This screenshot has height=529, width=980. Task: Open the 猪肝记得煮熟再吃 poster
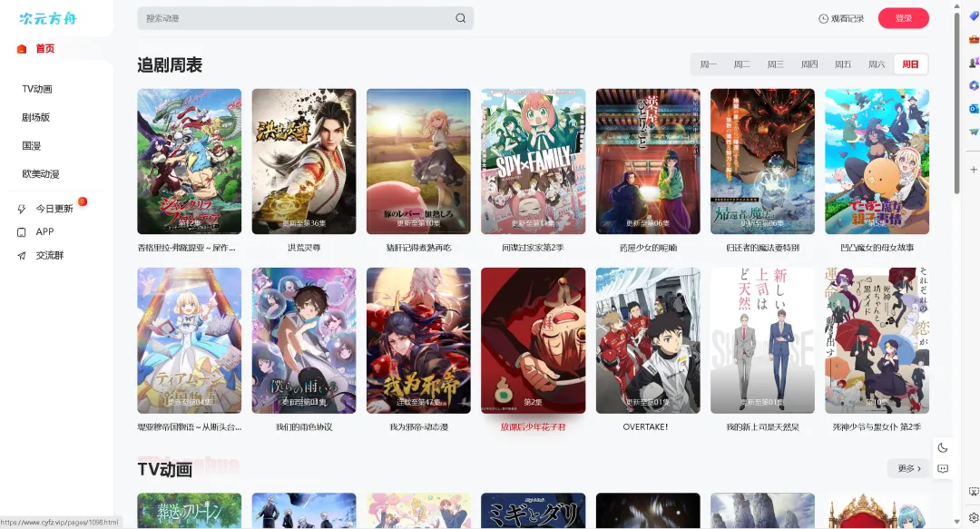[418, 162]
